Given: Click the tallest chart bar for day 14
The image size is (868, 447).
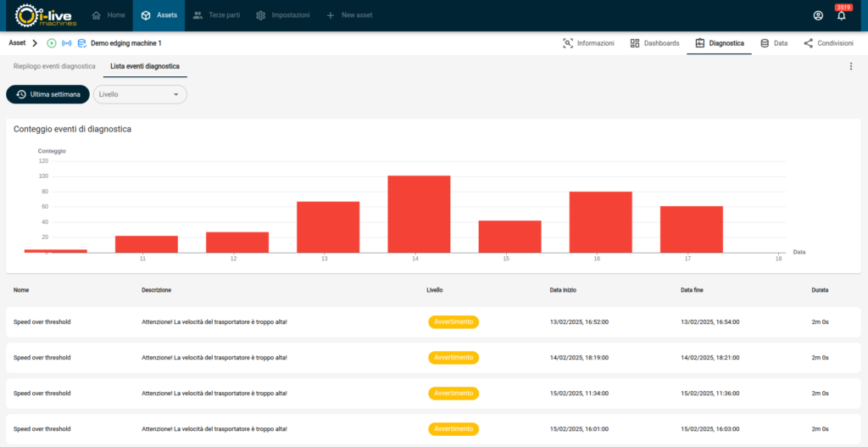Looking at the screenshot, I should coord(419,214).
